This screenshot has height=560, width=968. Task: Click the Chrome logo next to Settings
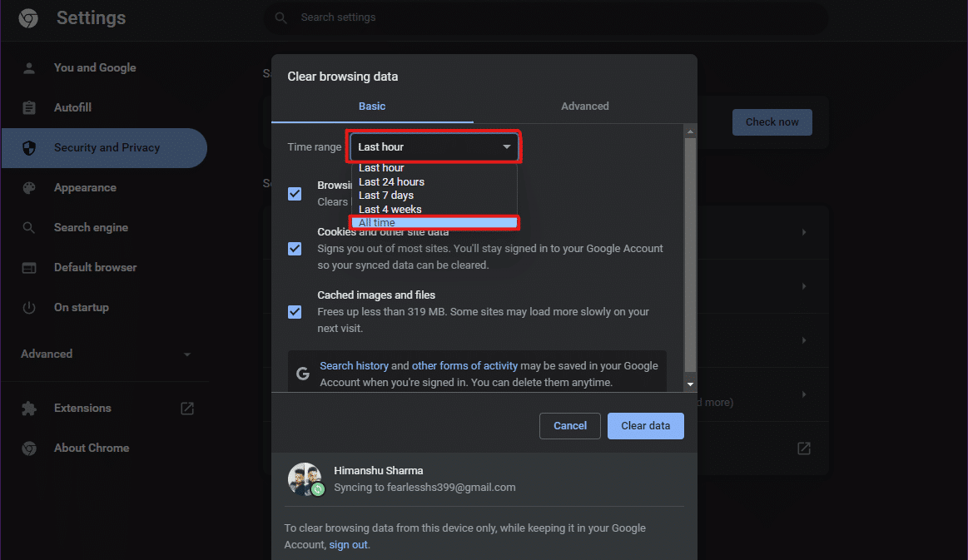[28, 18]
